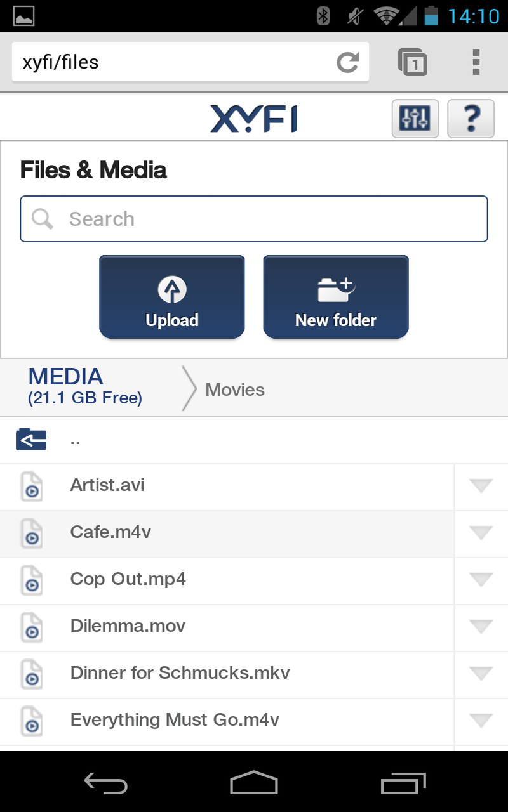This screenshot has width=508, height=812.
Task: Open the recent apps button
Action: [x=403, y=783]
